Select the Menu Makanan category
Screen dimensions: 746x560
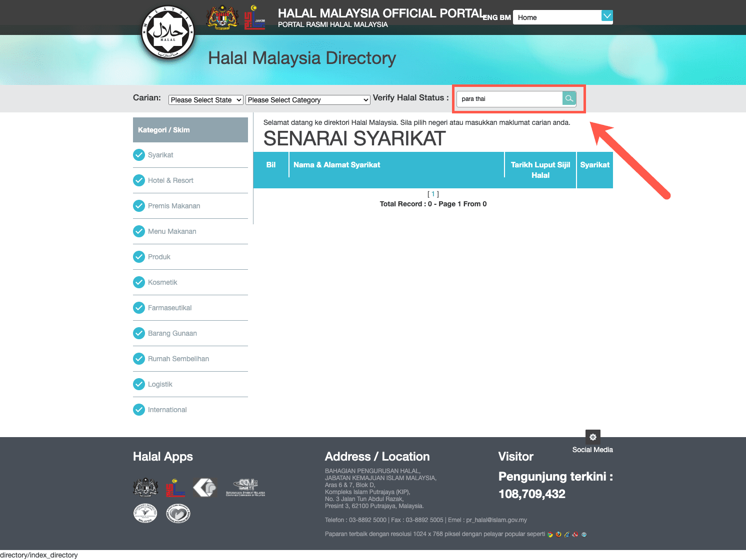point(172,231)
